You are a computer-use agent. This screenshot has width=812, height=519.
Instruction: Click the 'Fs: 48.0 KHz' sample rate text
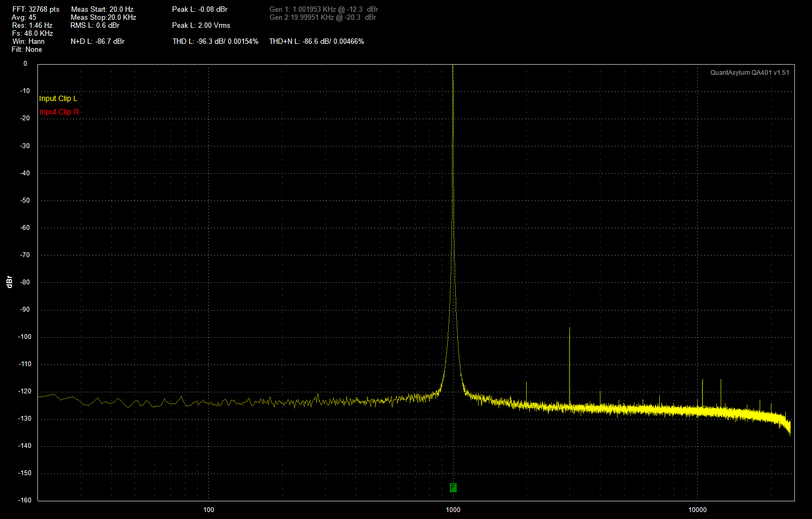(33, 33)
